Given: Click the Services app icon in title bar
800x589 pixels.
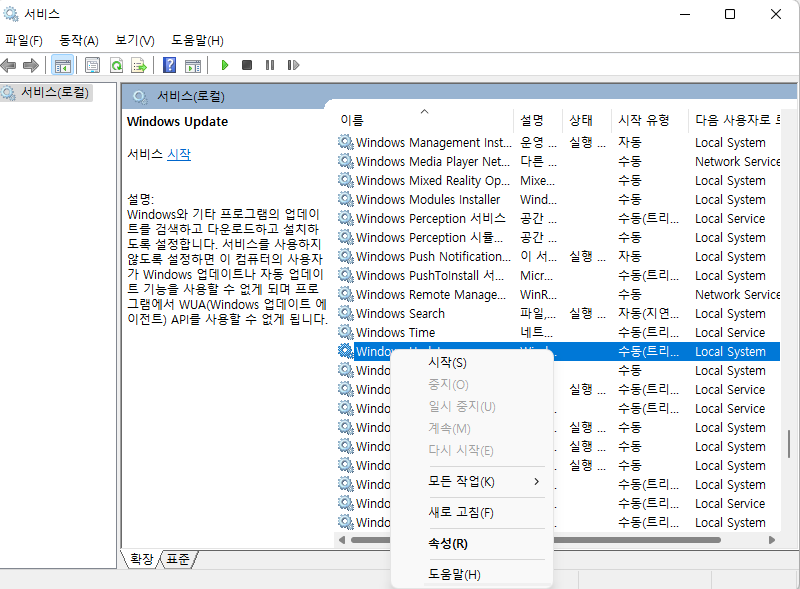Looking at the screenshot, I should point(11,14).
